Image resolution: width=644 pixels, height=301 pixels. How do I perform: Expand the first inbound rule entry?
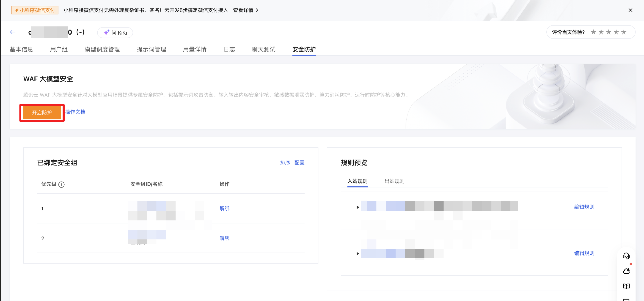tap(358, 207)
